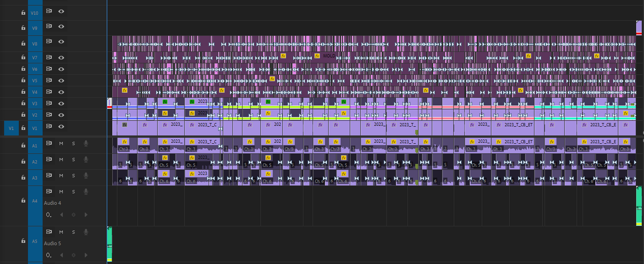This screenshot has height=264, width=644.
Task: Hide V10 track output with eye
Action: click(x=62, y=11)
